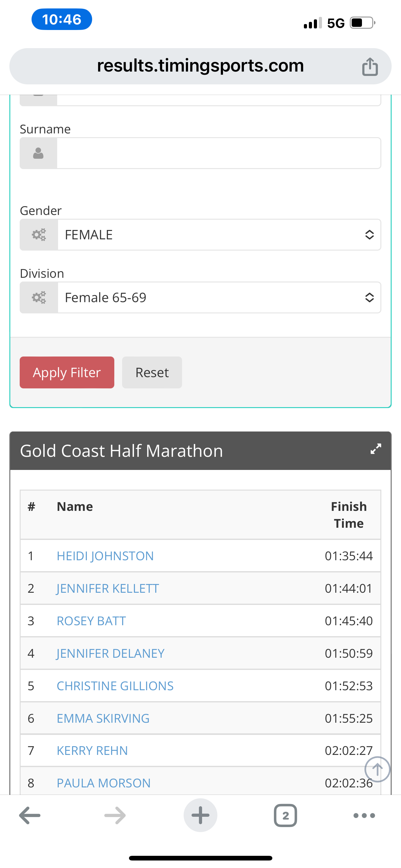Open the tab switcher showing 2 tabs

(x=285, y=816)
